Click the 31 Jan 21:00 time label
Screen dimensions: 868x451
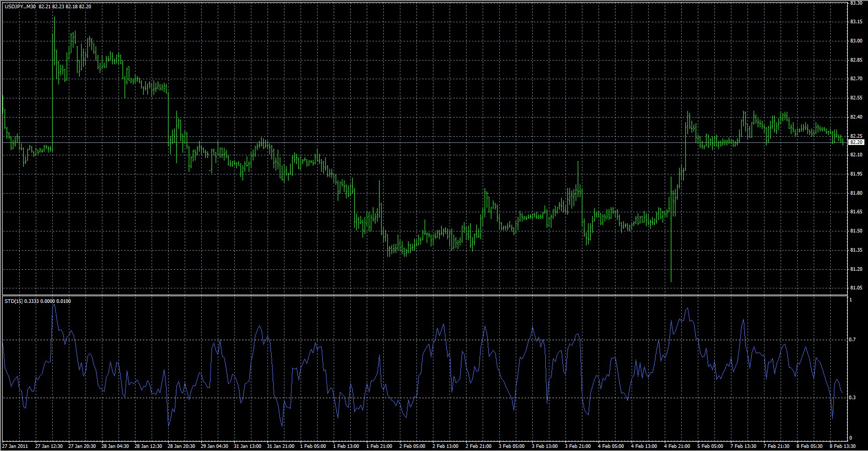pos(281,446)
